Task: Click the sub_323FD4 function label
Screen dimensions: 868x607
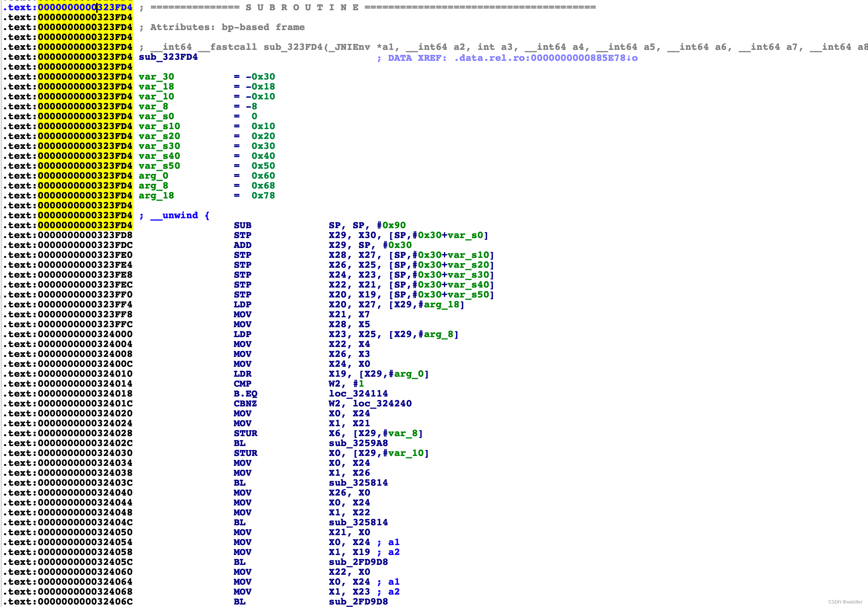Action: tap(168, 57)
